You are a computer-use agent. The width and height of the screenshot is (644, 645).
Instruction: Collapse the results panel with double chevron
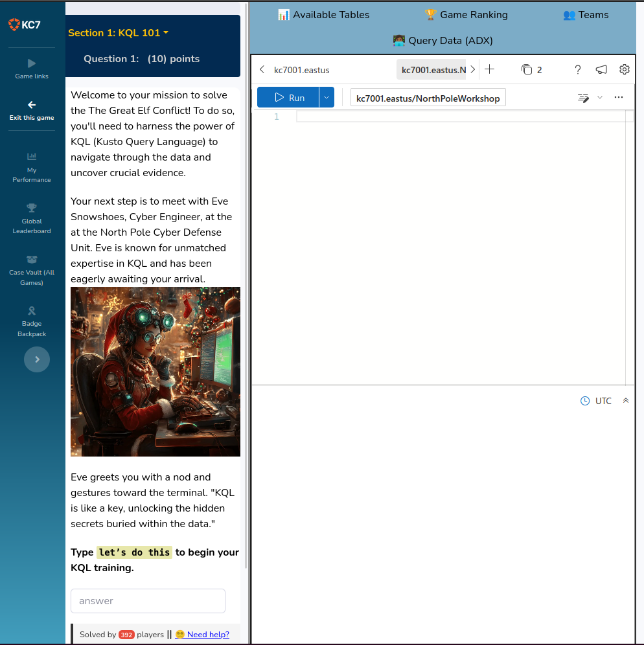tap(626, 401)
